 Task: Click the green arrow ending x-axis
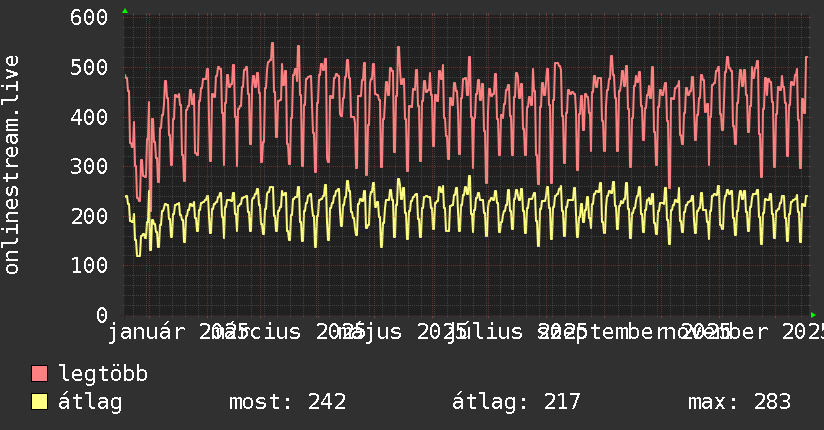(813, 315)
